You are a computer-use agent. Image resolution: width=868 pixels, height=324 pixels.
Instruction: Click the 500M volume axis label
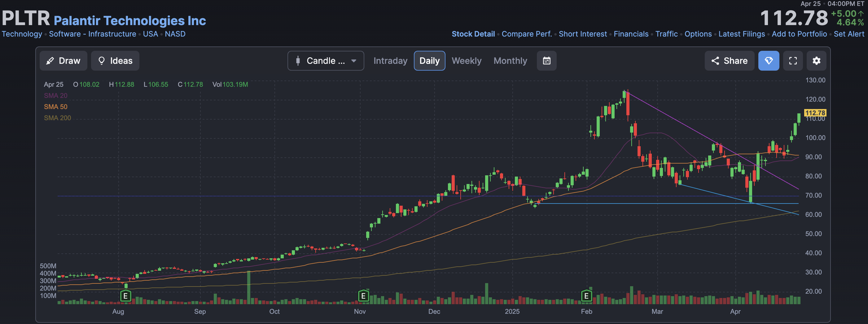(x=48, y=266)
